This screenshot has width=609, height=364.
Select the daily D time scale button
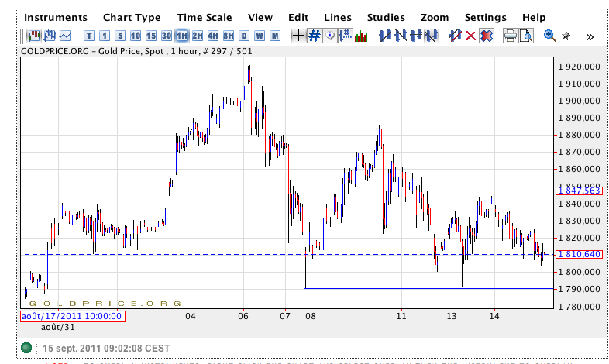pos(244,36)
